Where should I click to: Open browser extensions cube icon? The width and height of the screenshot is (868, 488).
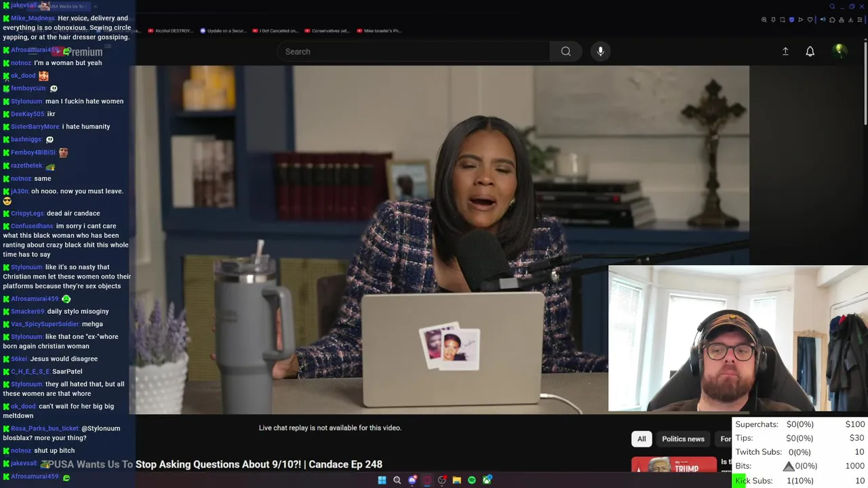832,20
